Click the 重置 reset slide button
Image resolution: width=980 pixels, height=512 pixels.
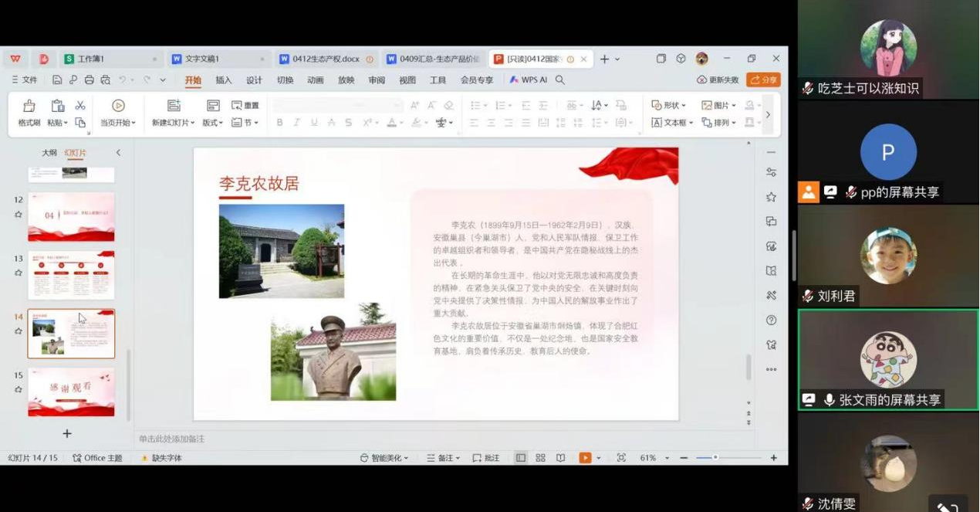pyautogui.click(x=245, y=105)
